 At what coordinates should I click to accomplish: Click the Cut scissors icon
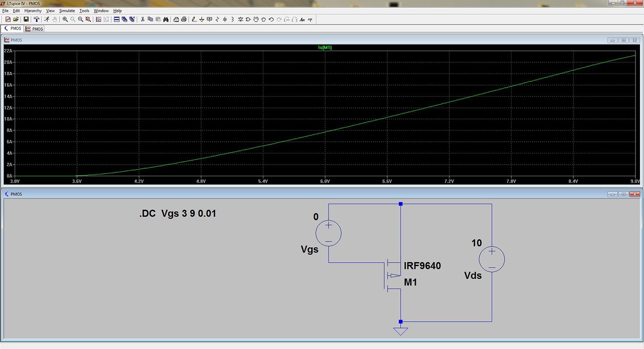[142, 19]
